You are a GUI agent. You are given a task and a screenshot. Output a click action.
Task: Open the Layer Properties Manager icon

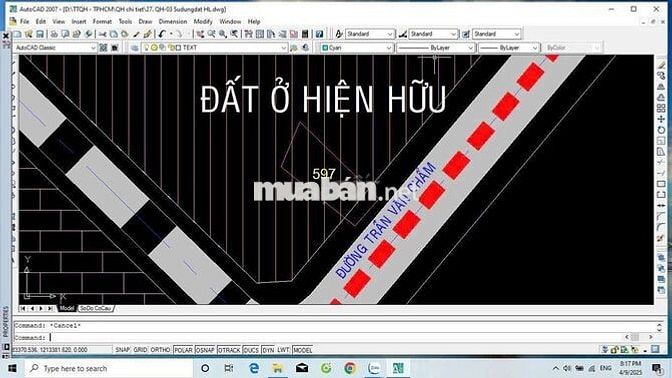click(135, 48)
